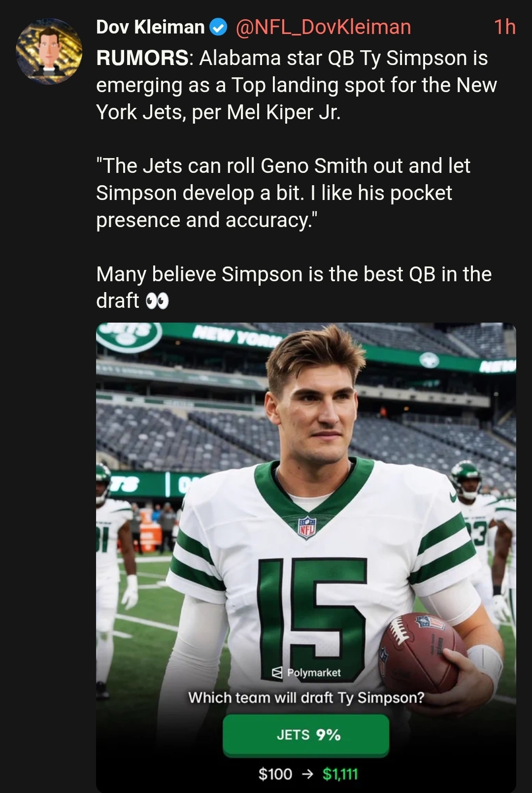The image size is (532, 793).
Task: Click the eyes emoji after 'draft'
Action: tap(157, 300)
